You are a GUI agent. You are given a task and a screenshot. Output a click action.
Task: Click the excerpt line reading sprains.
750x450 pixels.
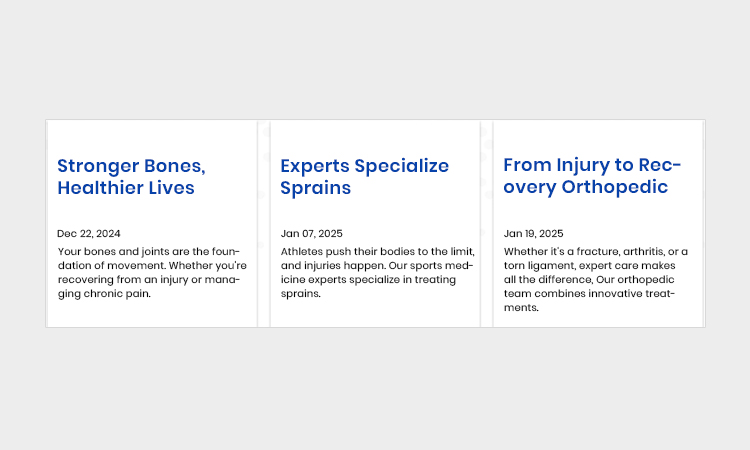300,294
